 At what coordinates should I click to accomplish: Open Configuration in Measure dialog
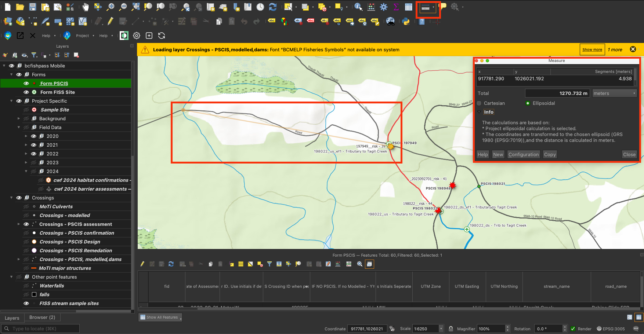coord(524,154)
